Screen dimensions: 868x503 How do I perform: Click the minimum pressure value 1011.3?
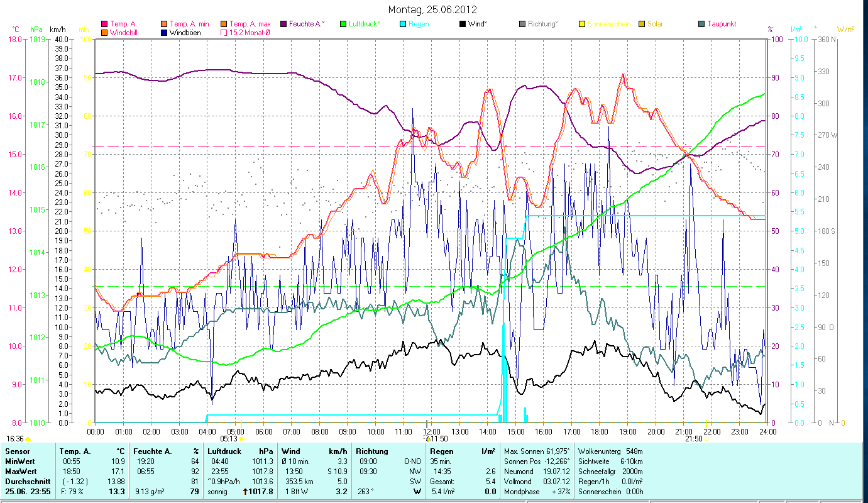[263, 462]
